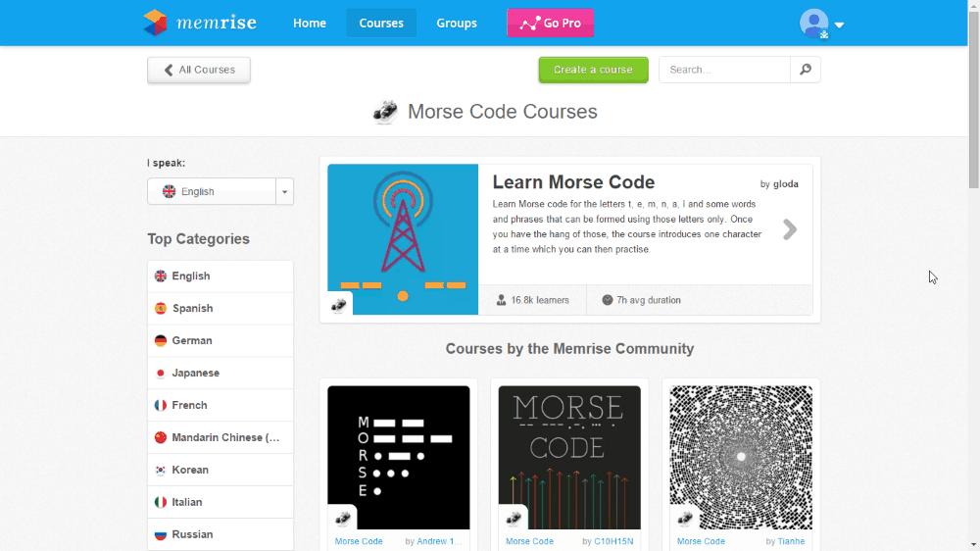This screenshot has width=980, height=551.
Task: Select the Mandarin Chinese category
Action: [x=220, y=438]
